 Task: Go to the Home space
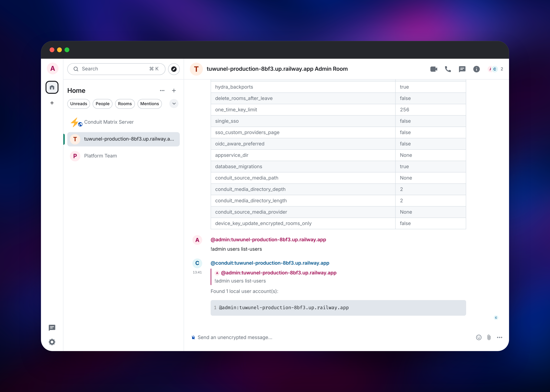(52, 87)
